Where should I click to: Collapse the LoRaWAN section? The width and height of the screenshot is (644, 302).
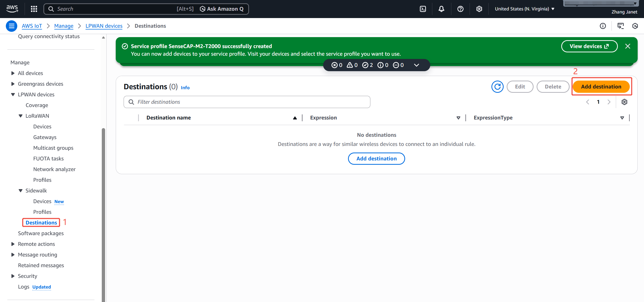21,116
